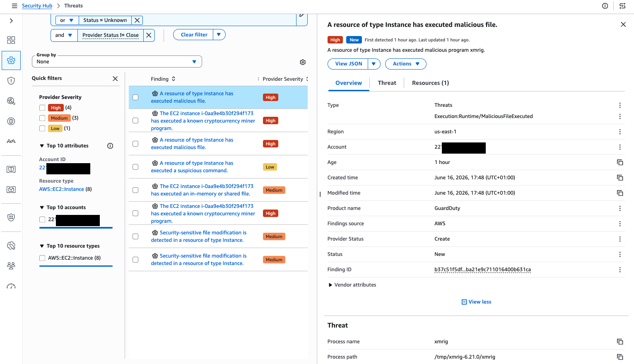634x364 pixels.
Task: Open the dashboard grid icon in sidebar
Action: 11,40
